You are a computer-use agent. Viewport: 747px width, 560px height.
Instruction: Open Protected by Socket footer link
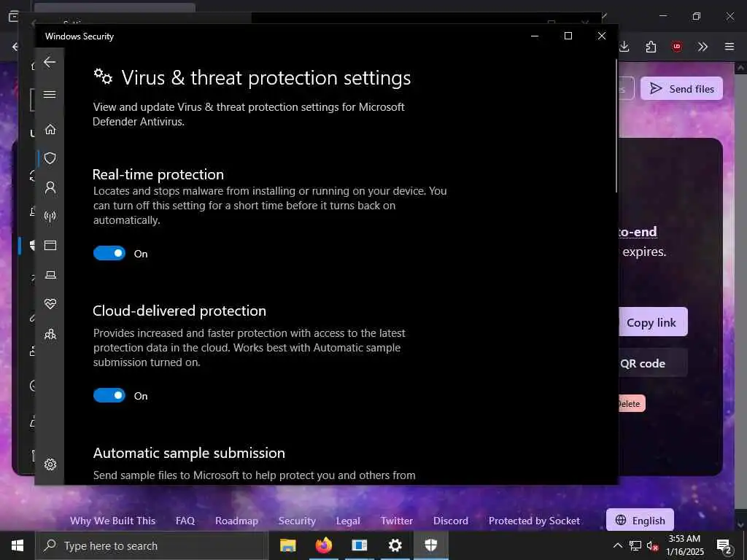(x=534, y=521)
